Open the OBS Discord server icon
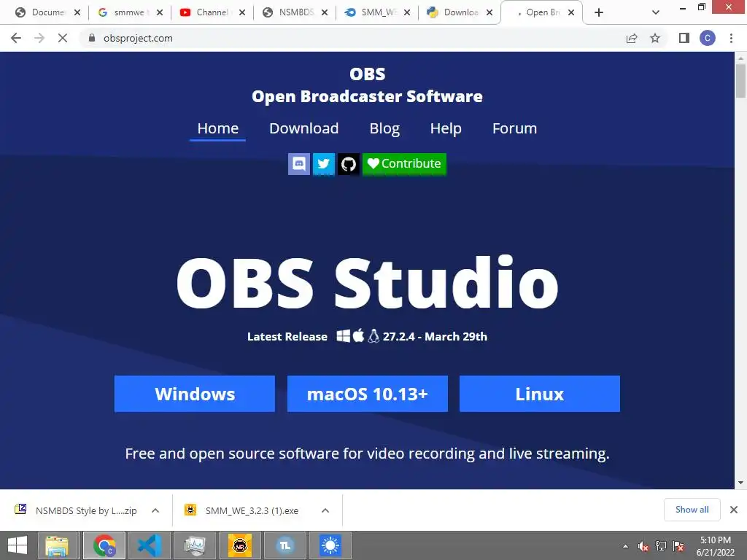This screenshot has width=747, height=560. point(298,164)
